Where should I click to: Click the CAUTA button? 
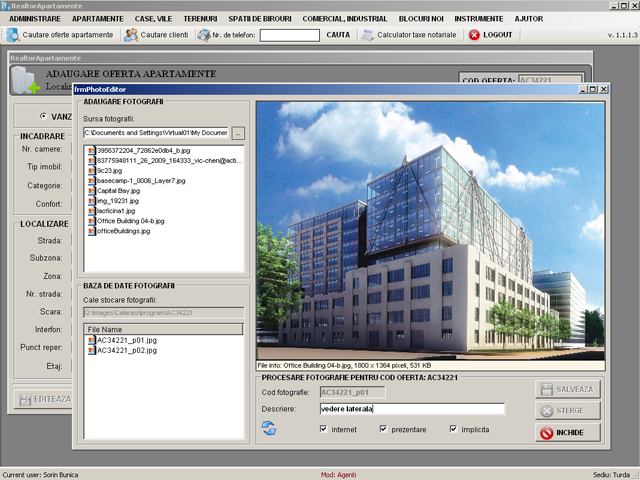point(338,35)
